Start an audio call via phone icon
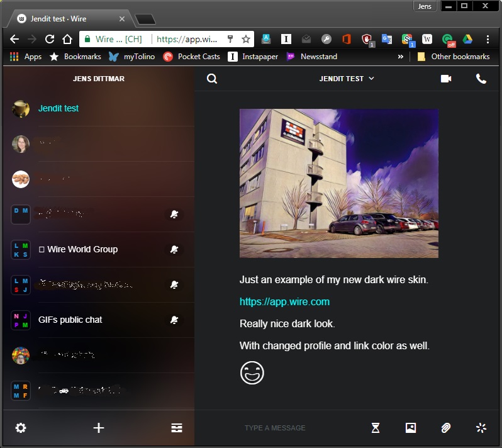Image resolution: width=502 pixels, height=448 pixels. (x=481, y=79)
